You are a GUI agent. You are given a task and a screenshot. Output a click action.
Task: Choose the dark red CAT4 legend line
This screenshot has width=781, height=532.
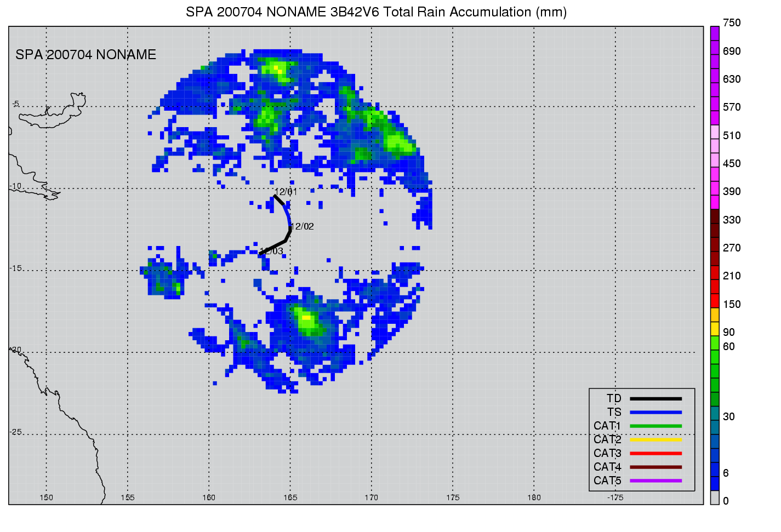pos(655,467)
